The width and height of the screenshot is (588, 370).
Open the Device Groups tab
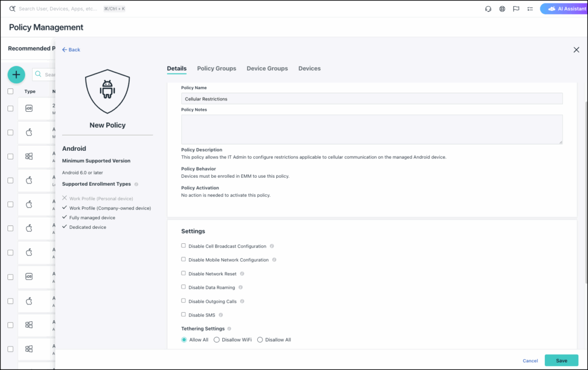(x=267, y=68)
